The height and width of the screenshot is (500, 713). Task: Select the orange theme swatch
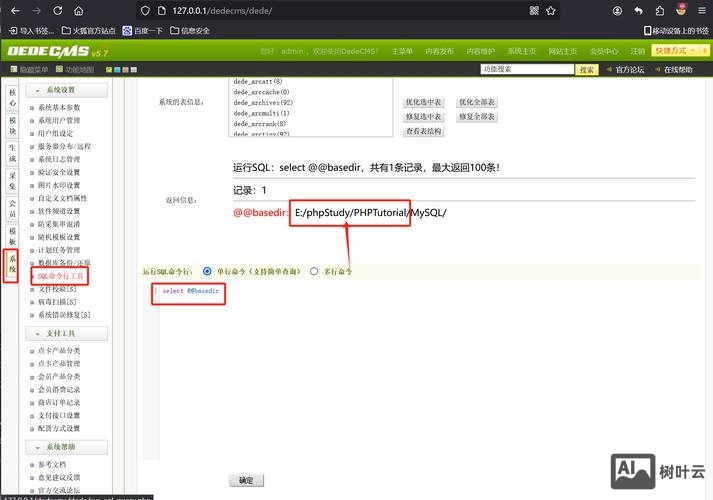125,70
